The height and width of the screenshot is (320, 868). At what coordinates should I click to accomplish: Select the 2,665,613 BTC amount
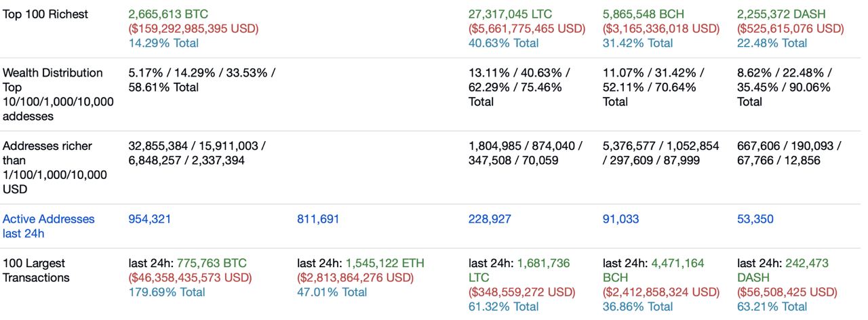(x=169, y=14)
